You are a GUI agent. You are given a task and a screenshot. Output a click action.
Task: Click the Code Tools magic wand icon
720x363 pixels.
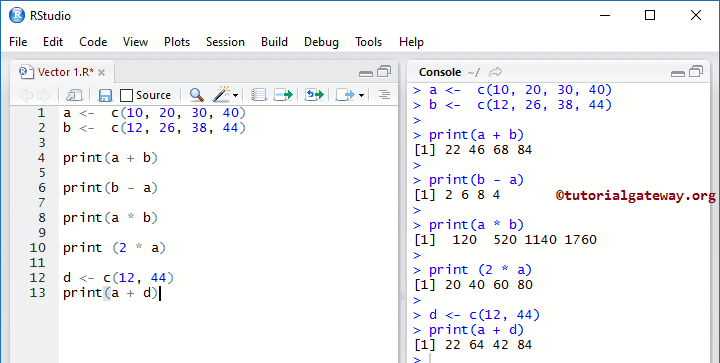[x=221, y=94]
